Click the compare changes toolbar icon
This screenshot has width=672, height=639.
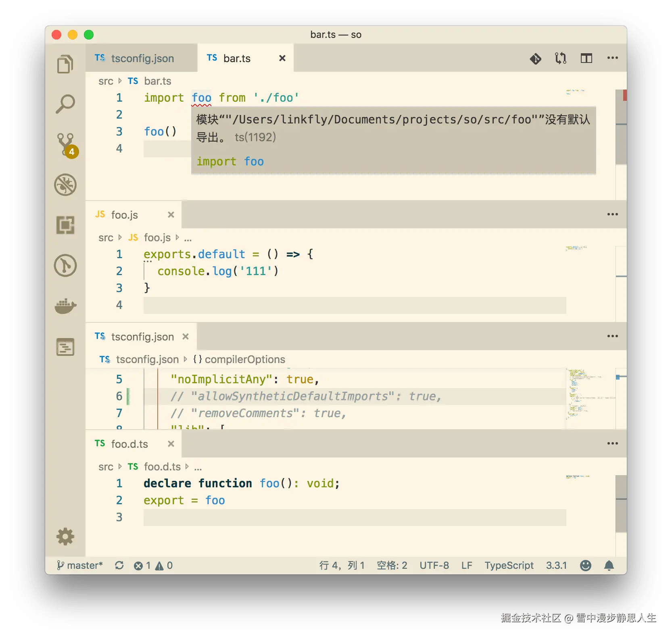[x=561, y=58]
